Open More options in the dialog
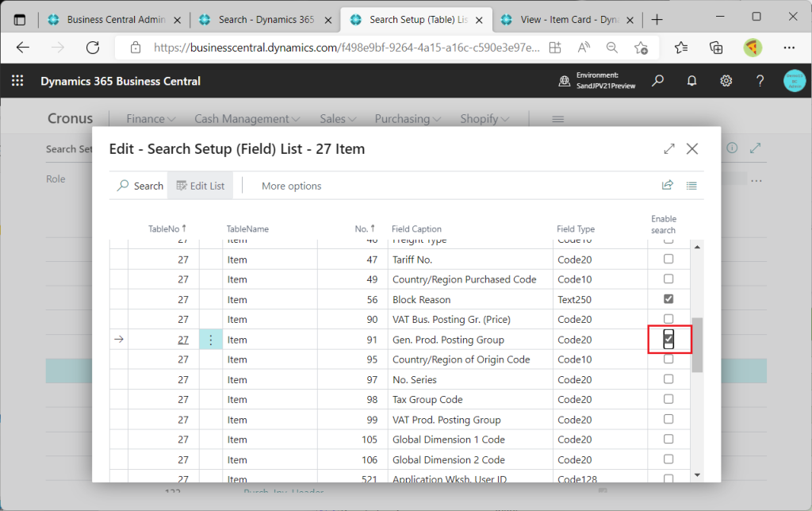The image size is (812, 511). click(x=291, y=186)
